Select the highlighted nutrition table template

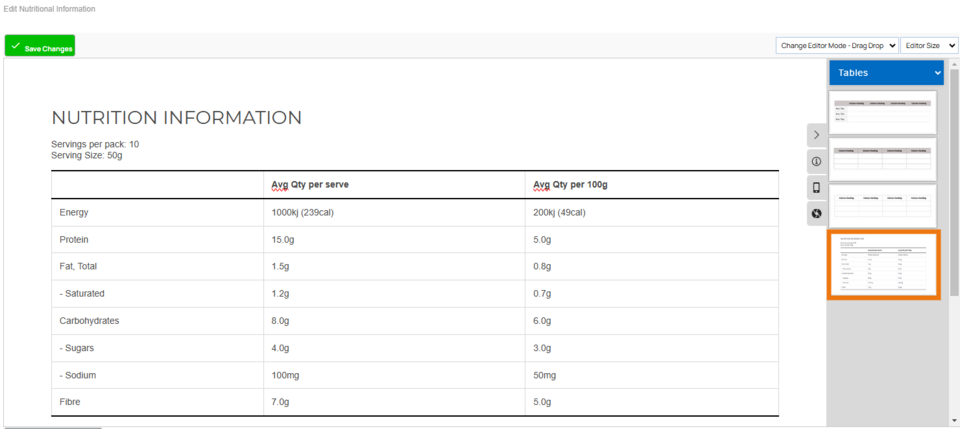[x=883, y=265]
